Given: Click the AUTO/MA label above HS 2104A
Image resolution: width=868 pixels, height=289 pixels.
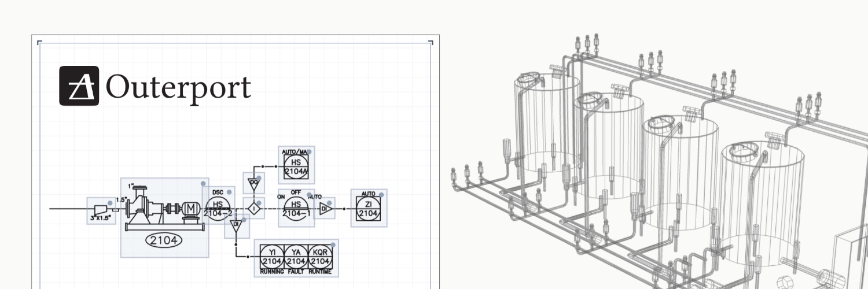Looking at the screenshot, I should (295, 151).
